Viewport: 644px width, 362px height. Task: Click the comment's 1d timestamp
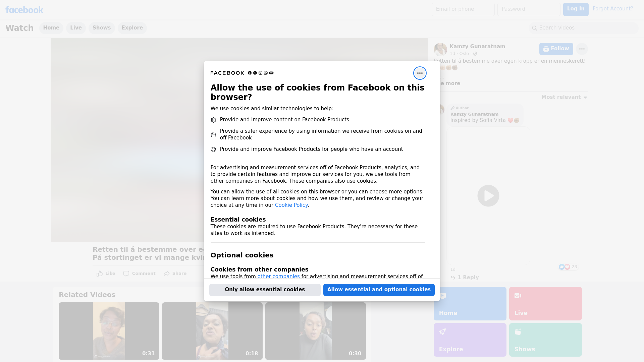453,269
